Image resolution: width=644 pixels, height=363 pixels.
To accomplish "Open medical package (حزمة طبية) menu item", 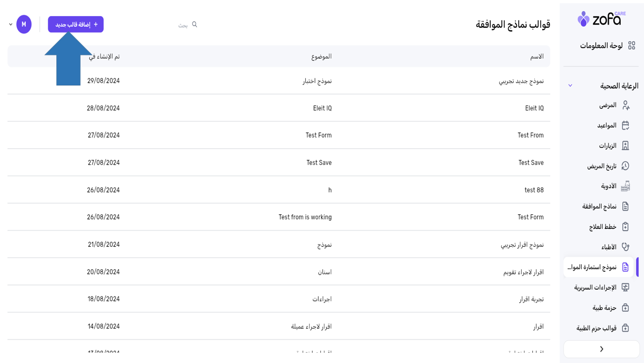I will [x=604, y=308].
